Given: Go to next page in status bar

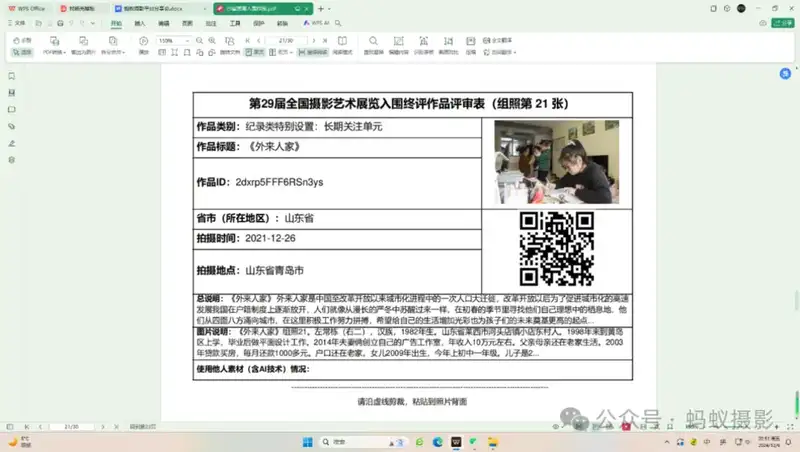Looking at the screenshot, I should (103, 426).
